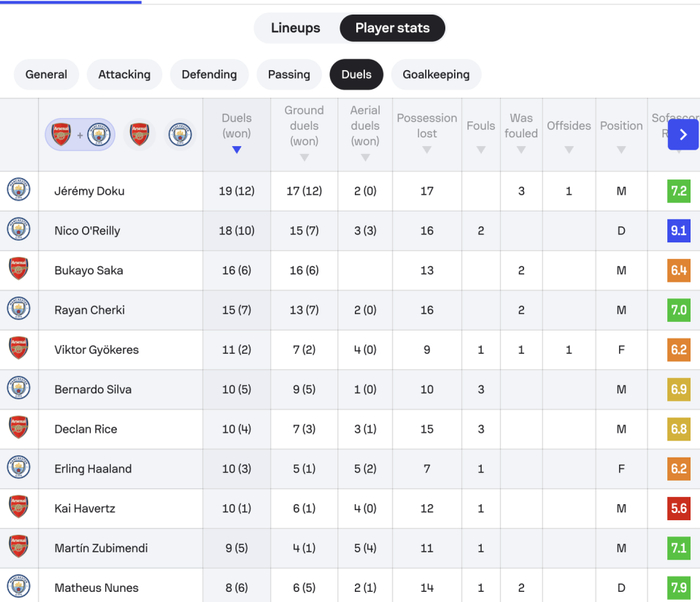This screenshot has height=602, width=700.
Task: Switch to the Lineups tab
Action: click(296, 28)
